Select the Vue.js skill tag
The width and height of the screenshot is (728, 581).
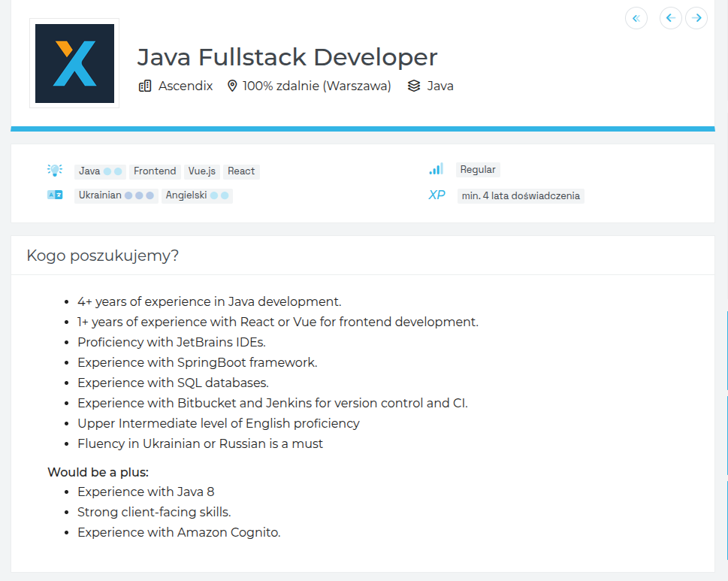coord(201,171)
